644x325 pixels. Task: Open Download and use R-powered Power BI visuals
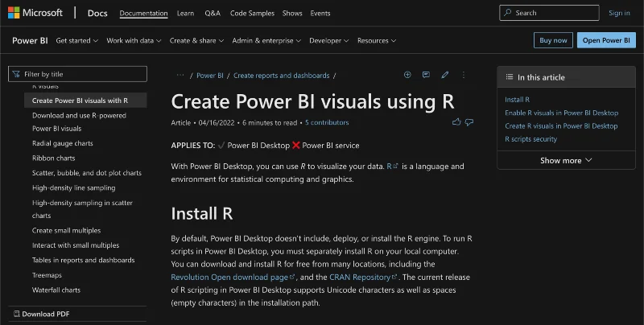tap(79, 122)
